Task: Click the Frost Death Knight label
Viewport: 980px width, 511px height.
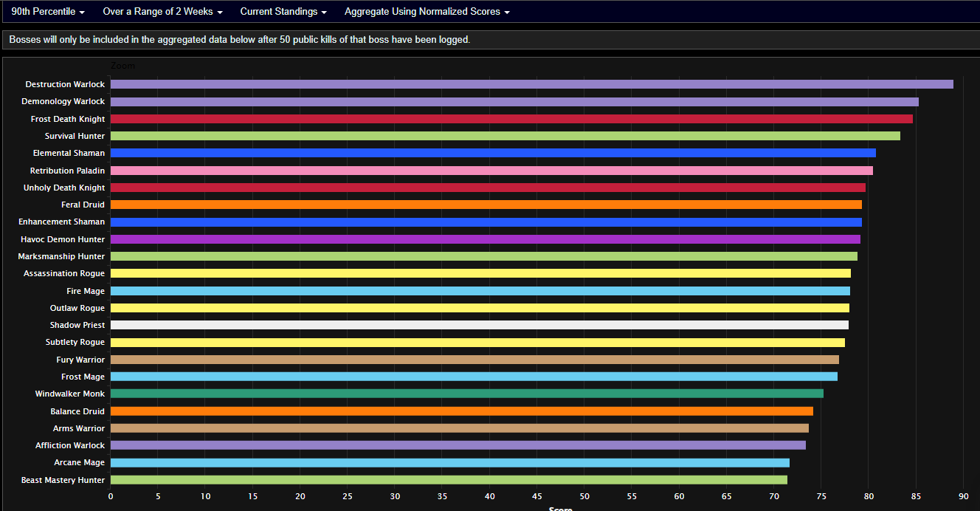Action: pos(68,119)
